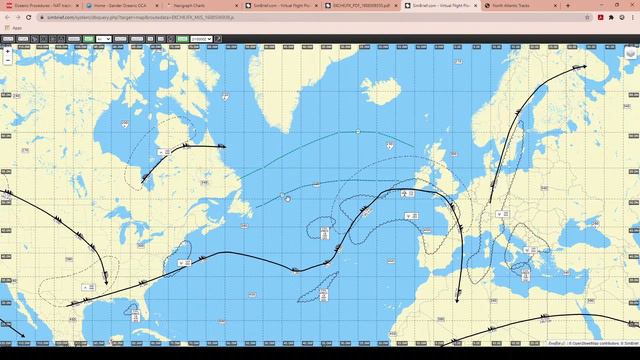Click the browser forward arrow
This screenshot has width=640, height=360.
click(x=18, y=18)
